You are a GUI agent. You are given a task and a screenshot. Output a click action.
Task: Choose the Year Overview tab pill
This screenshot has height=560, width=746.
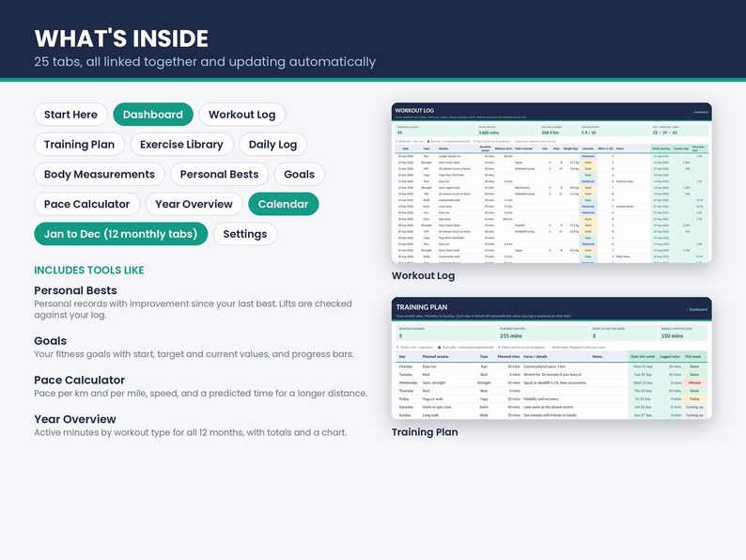[194, 204]
